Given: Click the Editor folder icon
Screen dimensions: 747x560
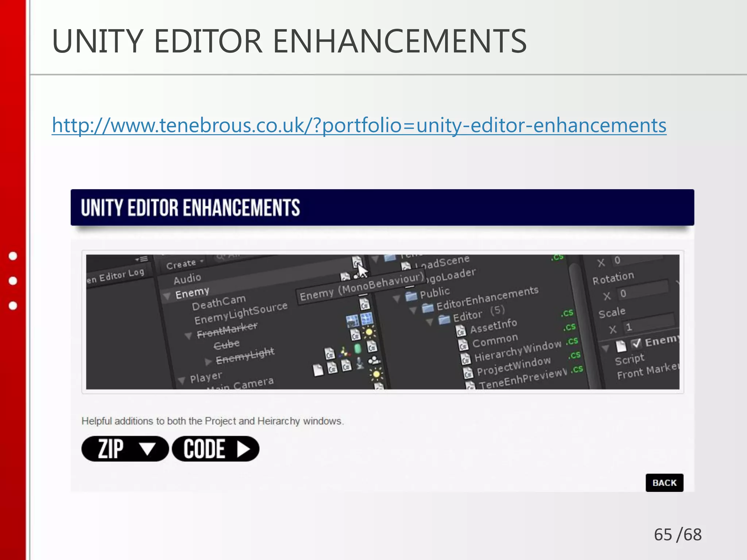Looking at the screenshot, I should coord(444,320).
